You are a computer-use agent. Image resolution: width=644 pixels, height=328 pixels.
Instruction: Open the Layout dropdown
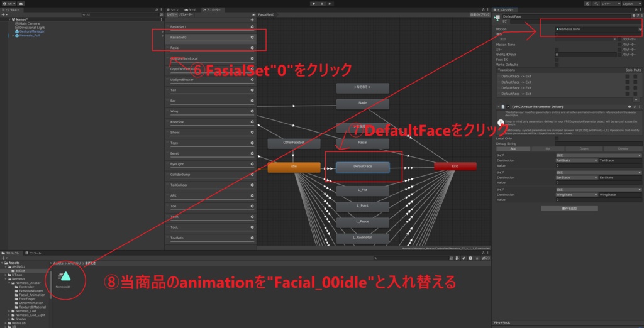pyautogui.click(x=631, y=3)
